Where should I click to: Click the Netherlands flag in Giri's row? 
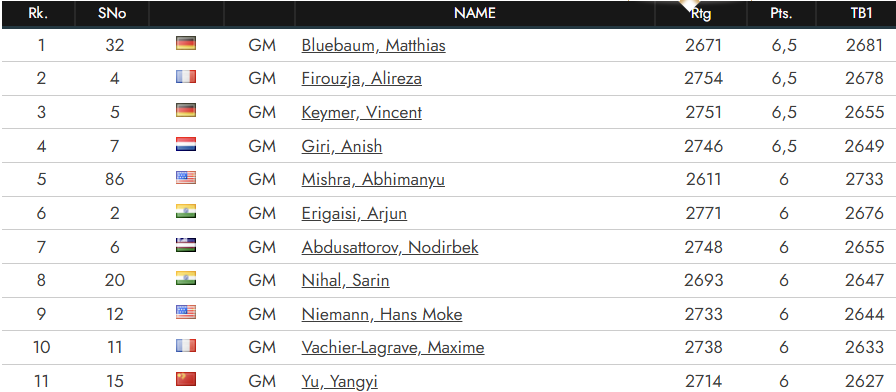pyautogui.click(x=186, y=144)
